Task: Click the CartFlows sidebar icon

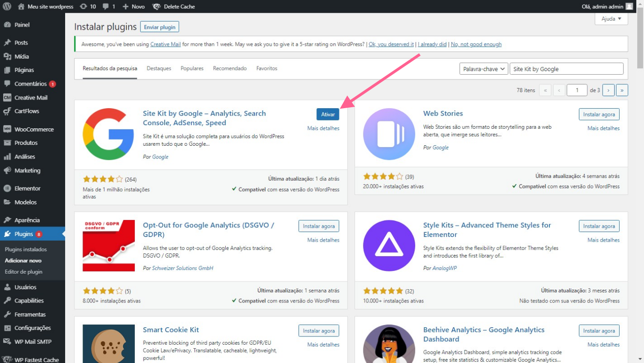Action: 7,111
